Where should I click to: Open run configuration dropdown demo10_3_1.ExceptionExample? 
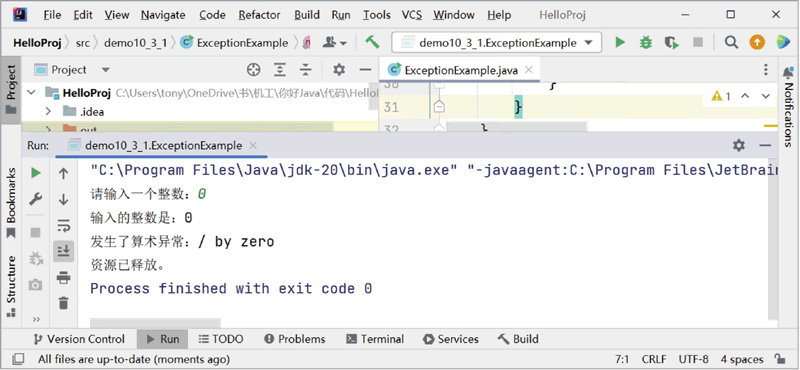pos(496,43)
